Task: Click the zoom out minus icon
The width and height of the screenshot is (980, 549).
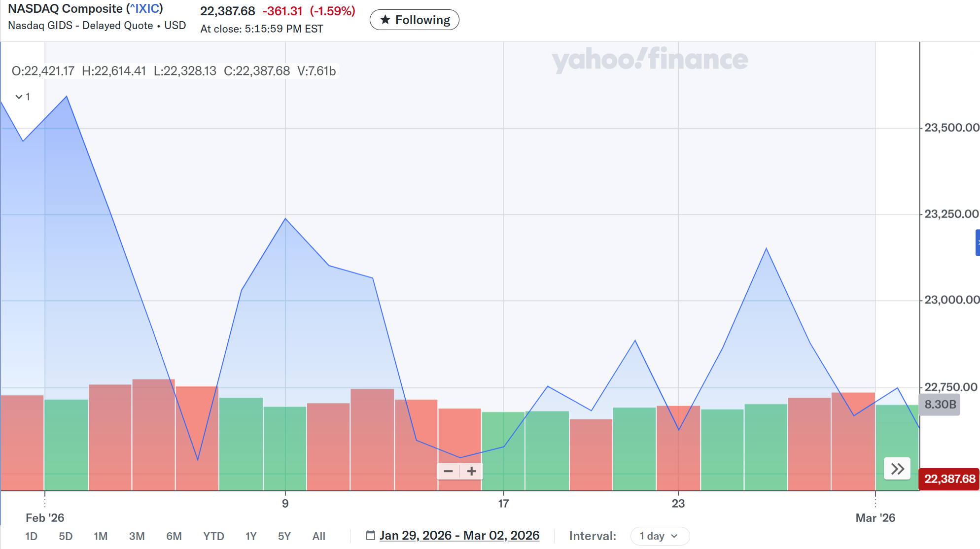Action: [x=448, y=472]
